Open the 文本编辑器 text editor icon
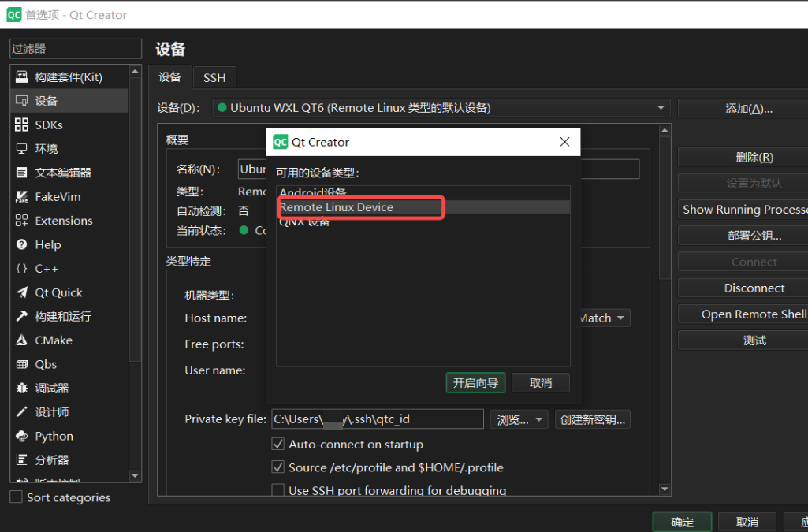This screenshot has height=532, width=808. click(x=21, y=173)
